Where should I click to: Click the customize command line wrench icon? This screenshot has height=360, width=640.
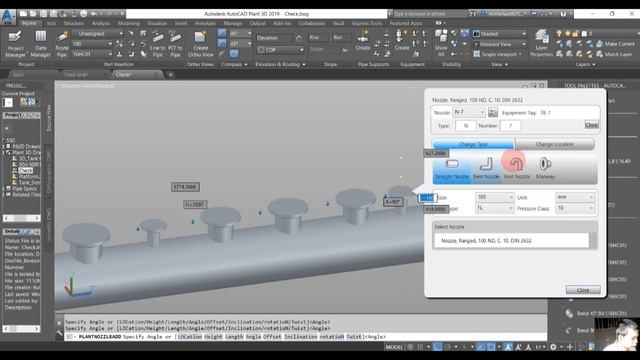pos(59,333)
